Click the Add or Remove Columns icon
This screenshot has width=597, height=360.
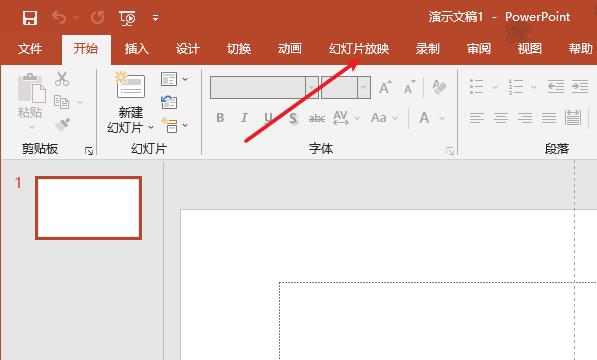573,118
